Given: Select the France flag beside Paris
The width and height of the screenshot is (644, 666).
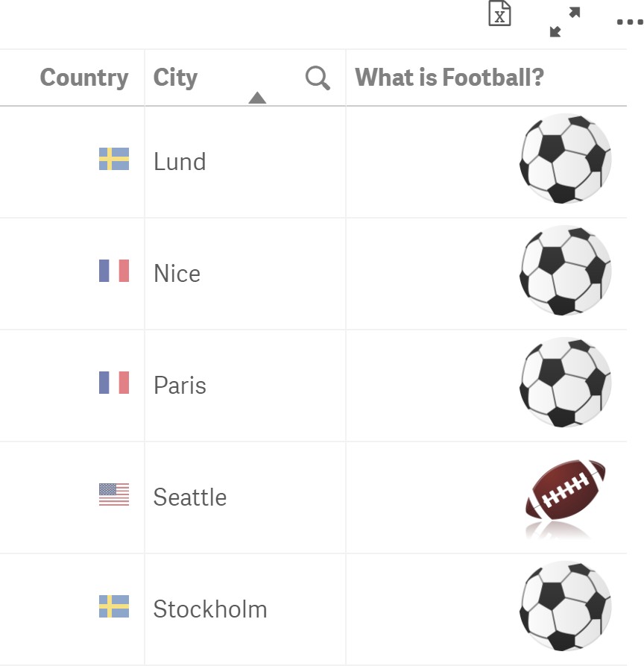Looking at the screenshot, I should pos(114,383).
